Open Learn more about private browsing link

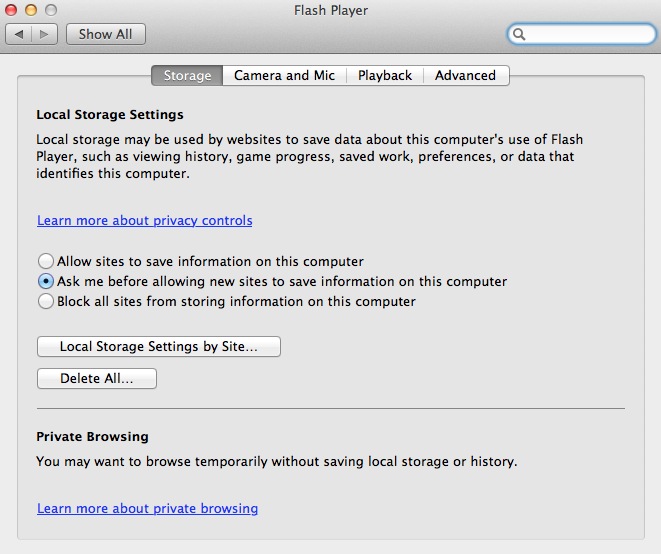(148, 508)
